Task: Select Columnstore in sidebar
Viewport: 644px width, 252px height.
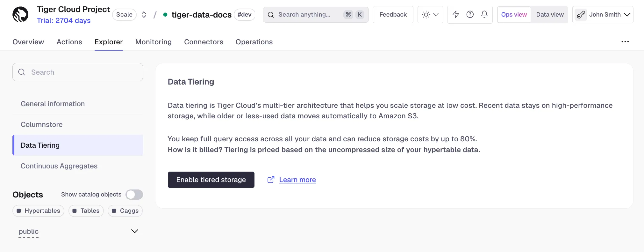Action: pos(78,124)
